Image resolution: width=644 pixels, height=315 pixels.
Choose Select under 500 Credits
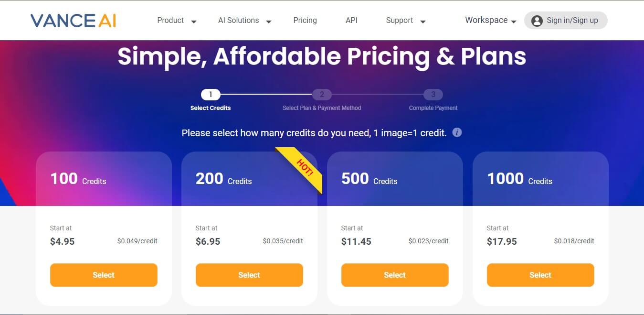point(395,275)
